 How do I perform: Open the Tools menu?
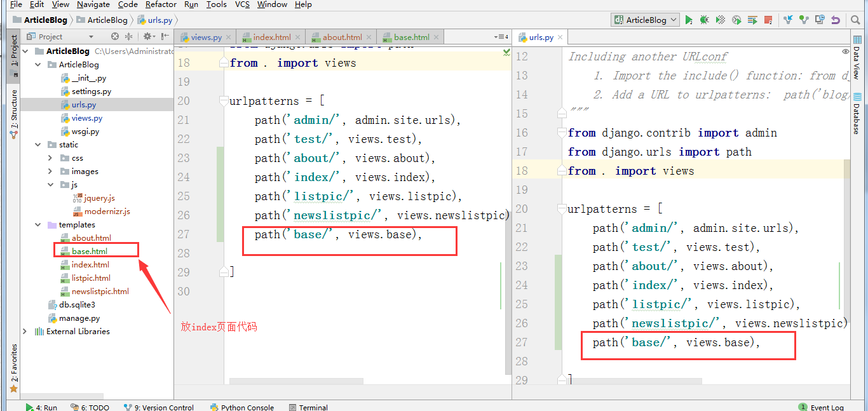tap(216, 4)
